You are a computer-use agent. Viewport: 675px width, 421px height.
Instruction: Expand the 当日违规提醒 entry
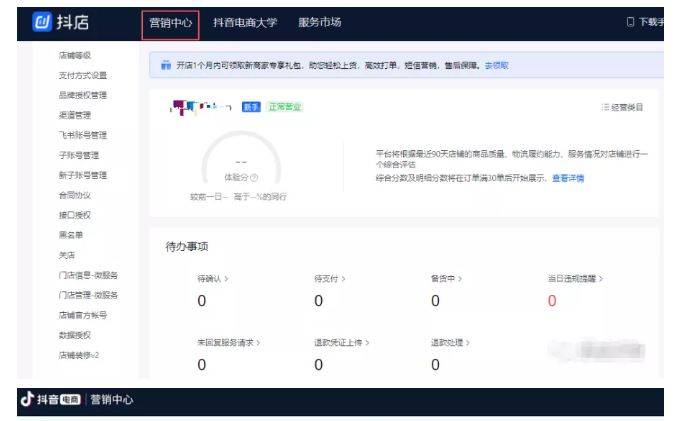[x=575, y=279]
